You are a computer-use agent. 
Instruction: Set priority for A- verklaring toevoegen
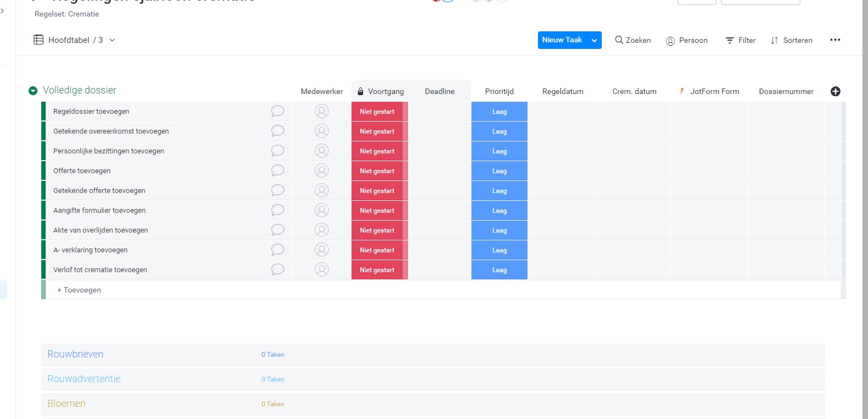[499, 250]
